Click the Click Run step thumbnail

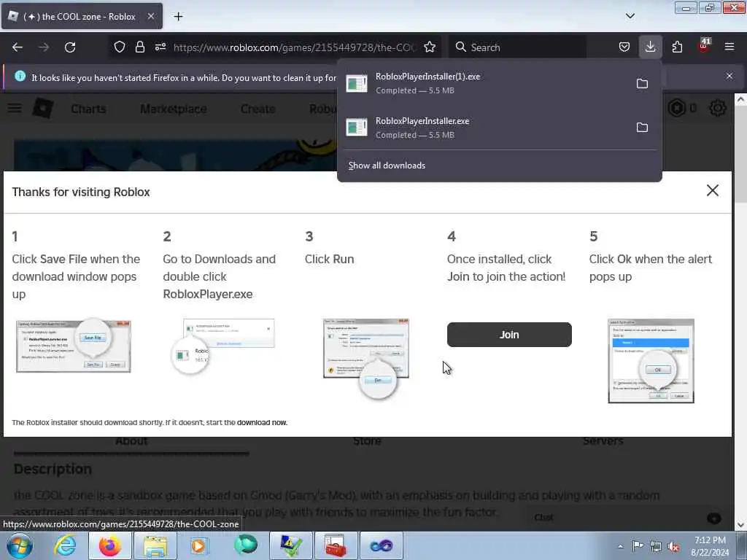pos(366,357)
